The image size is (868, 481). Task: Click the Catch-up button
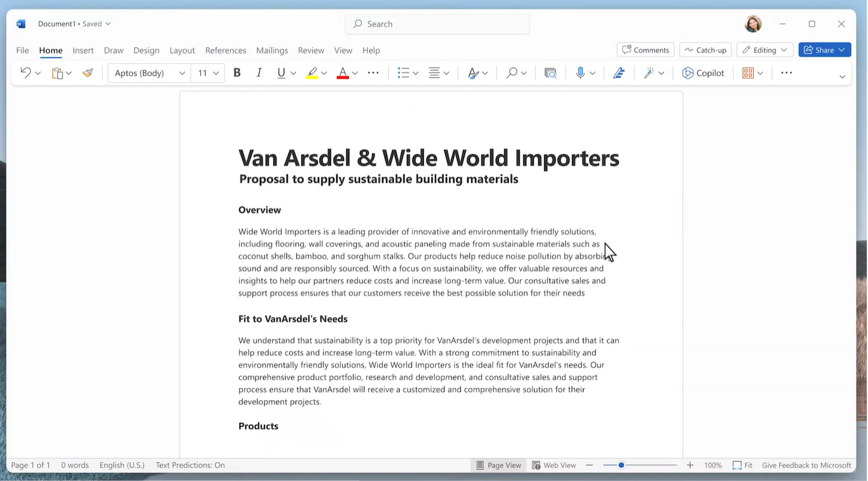(705, 50)
